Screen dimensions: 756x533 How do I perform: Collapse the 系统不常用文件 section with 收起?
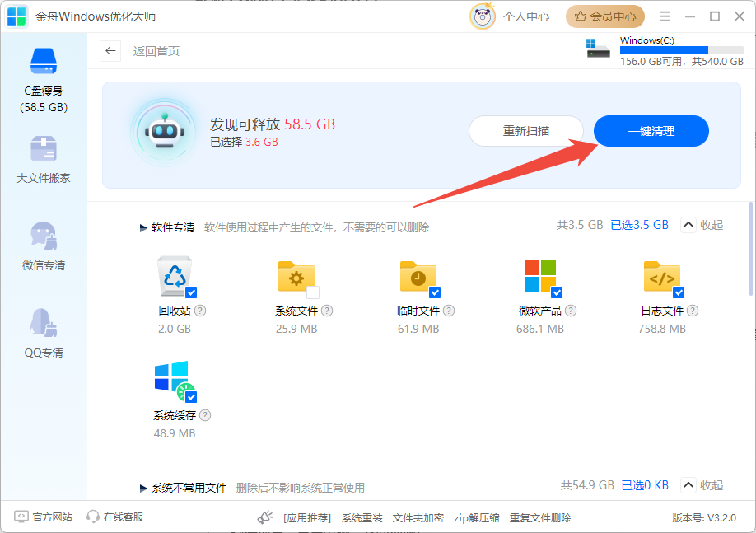point(702,485)
